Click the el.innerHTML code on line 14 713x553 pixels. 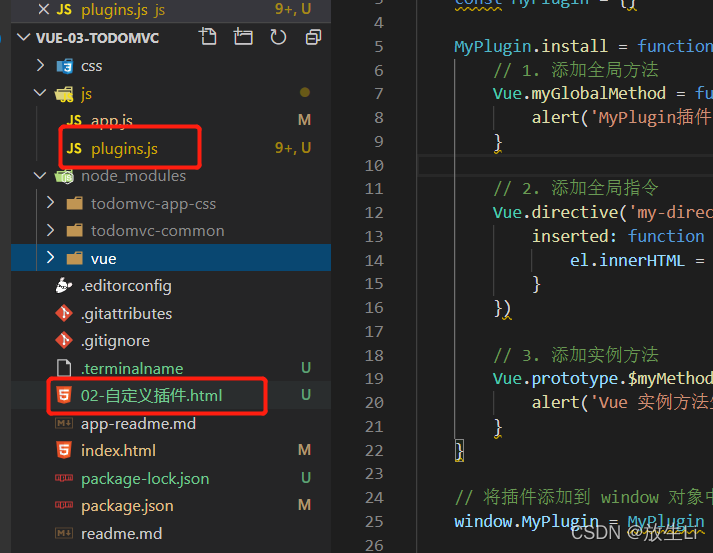click(627, 261)
